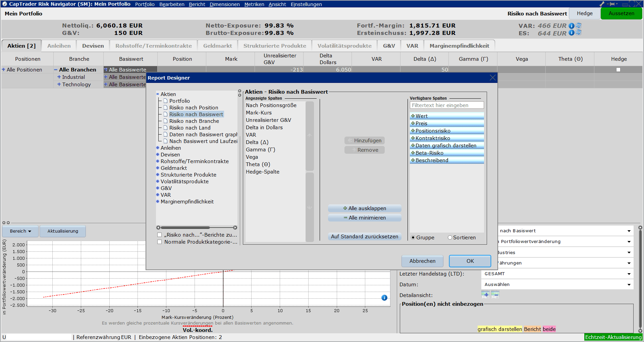Close the Report Designer dialog with X
This screenshot has width=644, height=342.
click(492, 78)
